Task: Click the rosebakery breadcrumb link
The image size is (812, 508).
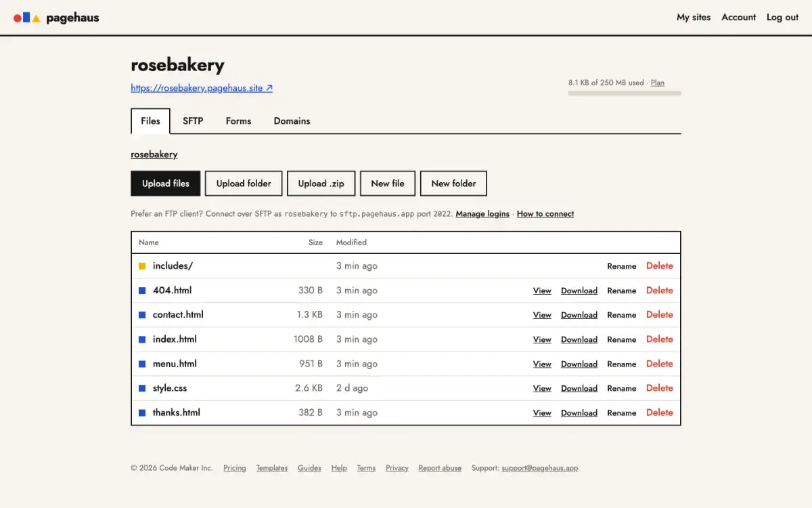Action: coord(154,154)
